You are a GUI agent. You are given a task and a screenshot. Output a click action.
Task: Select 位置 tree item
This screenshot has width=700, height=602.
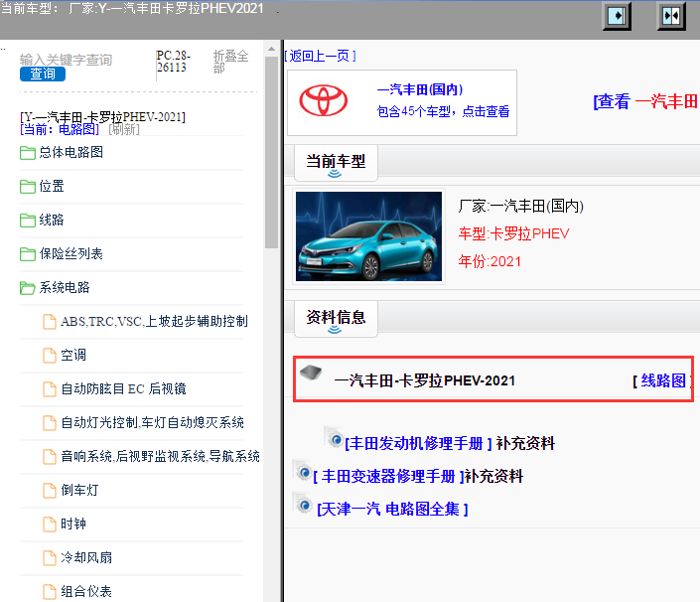coord(52,186)
